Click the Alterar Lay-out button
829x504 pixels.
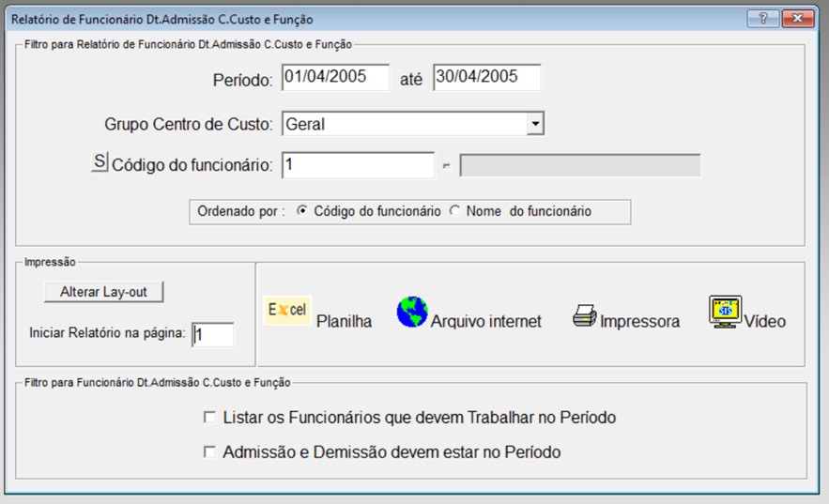click(103, 292)
